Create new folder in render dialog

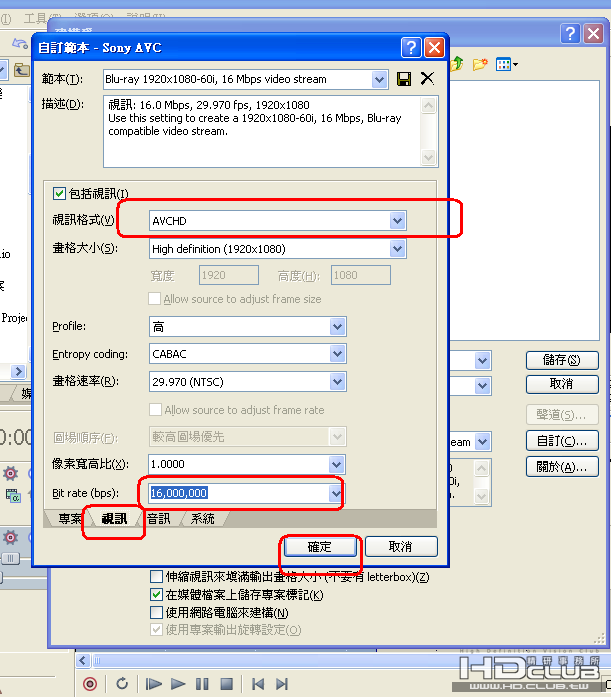click(480, 64)
